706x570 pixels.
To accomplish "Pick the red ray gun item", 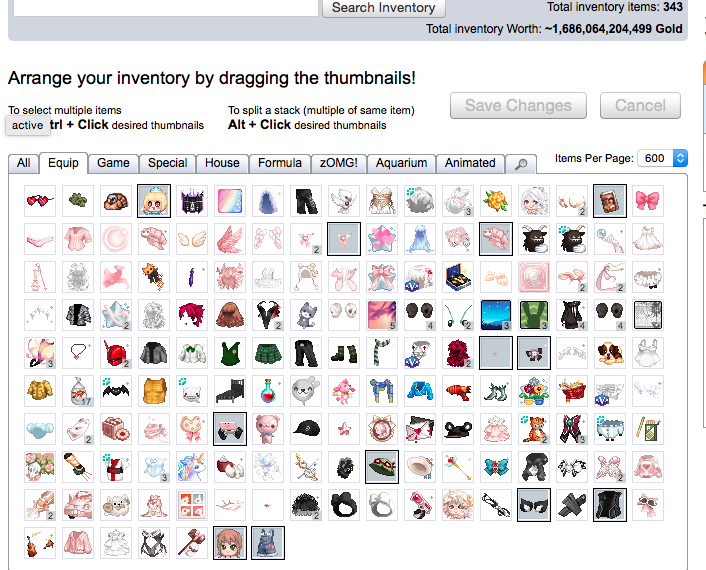I will point(457,391).
